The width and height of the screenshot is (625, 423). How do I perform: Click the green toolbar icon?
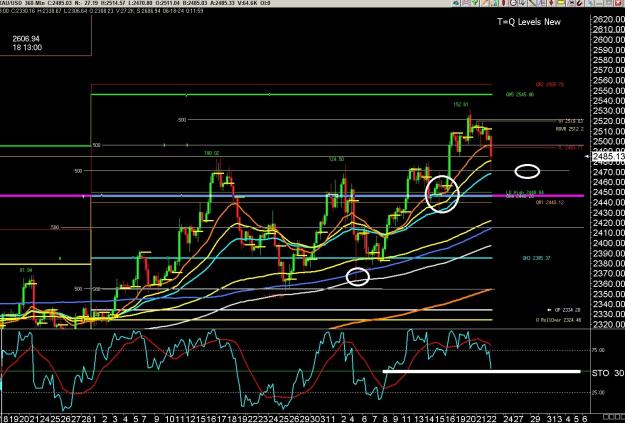click(x=475, y=3)
